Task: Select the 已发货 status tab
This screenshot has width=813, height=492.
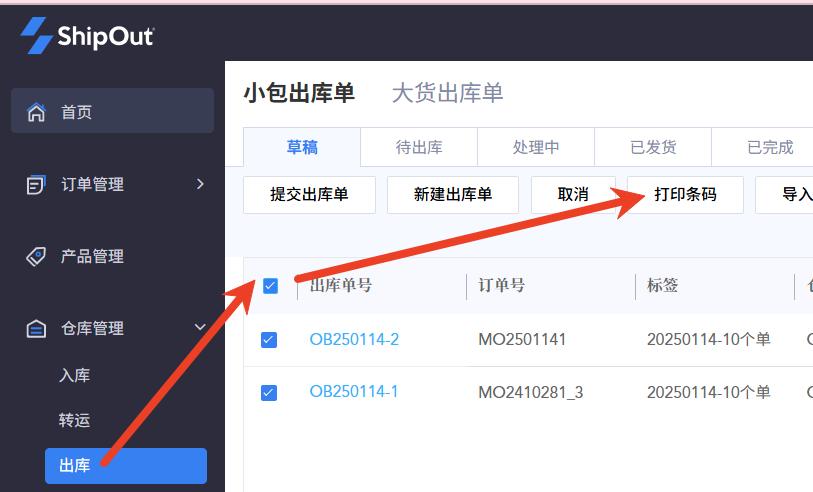Action: click(653, 147)
